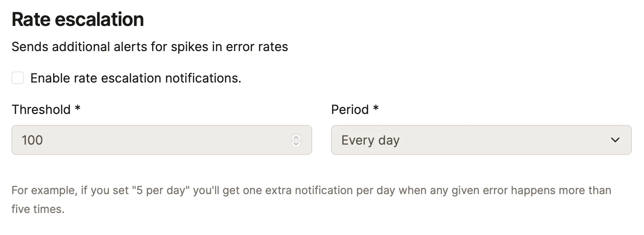Open the Period dropdown
The image size is (644, 235).
[481, 140]
